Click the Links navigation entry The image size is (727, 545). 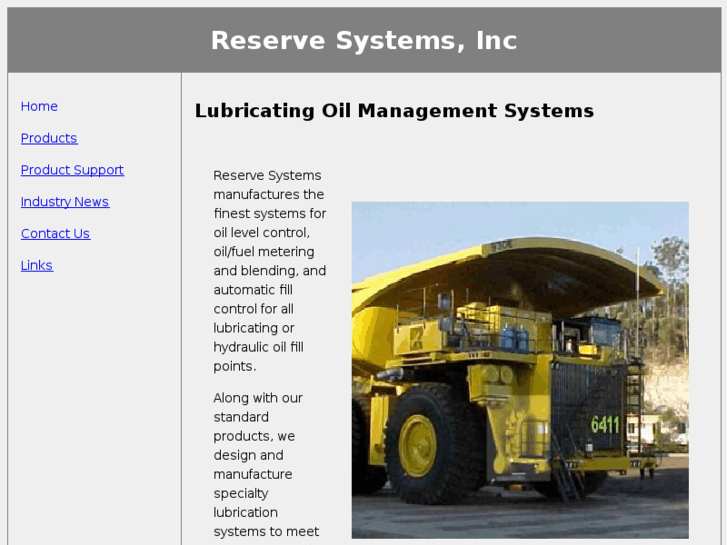[37, 266]
